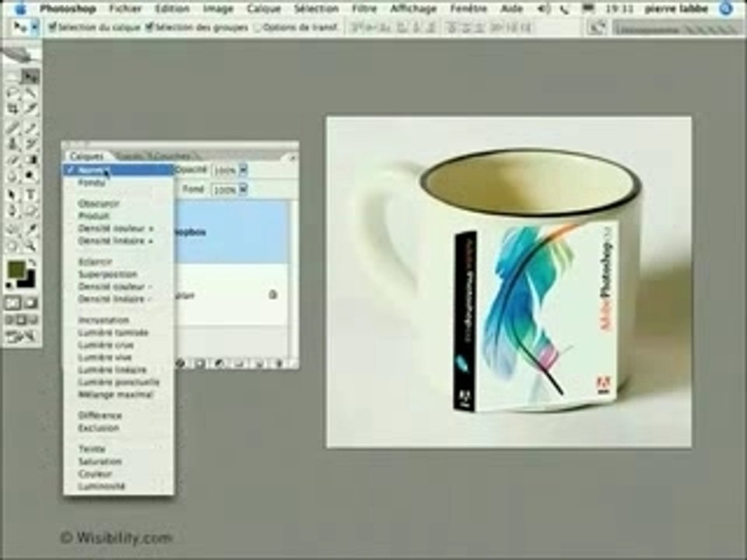The height and width of the screenshot is (560, 747).
Task: Switch to Standard editing mode
Action: [x=12, y=303]
